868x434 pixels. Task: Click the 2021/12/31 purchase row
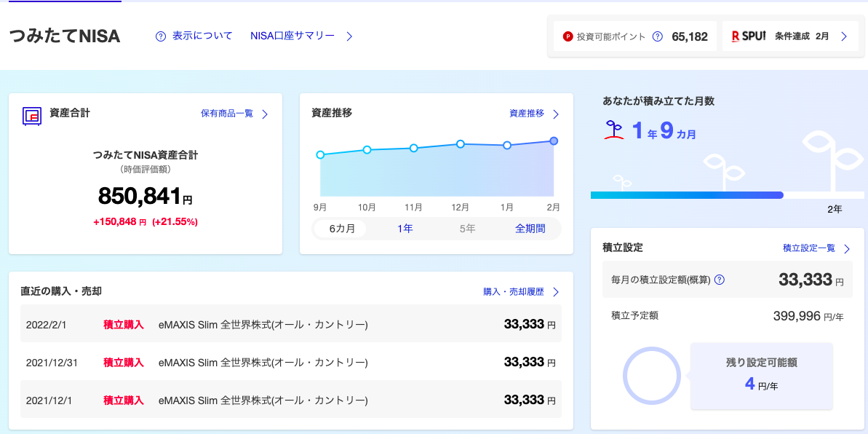pos(290,363)
